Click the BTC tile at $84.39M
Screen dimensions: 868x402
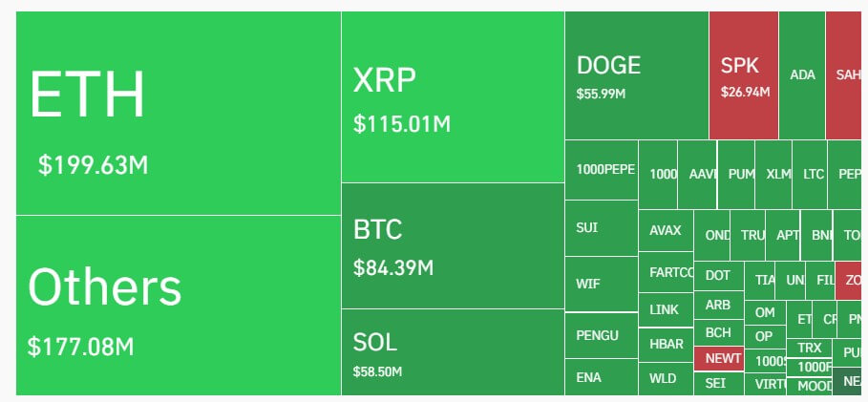coord(453,245)
